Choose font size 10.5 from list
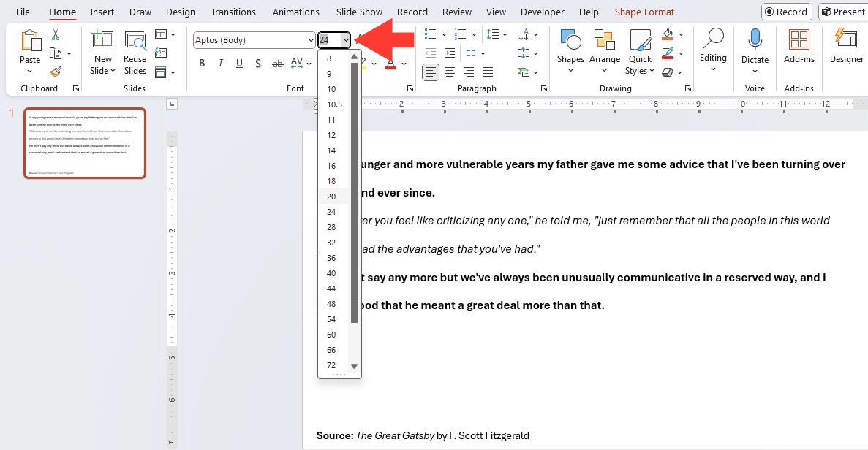Screen dimensions: 868x450 333,104
